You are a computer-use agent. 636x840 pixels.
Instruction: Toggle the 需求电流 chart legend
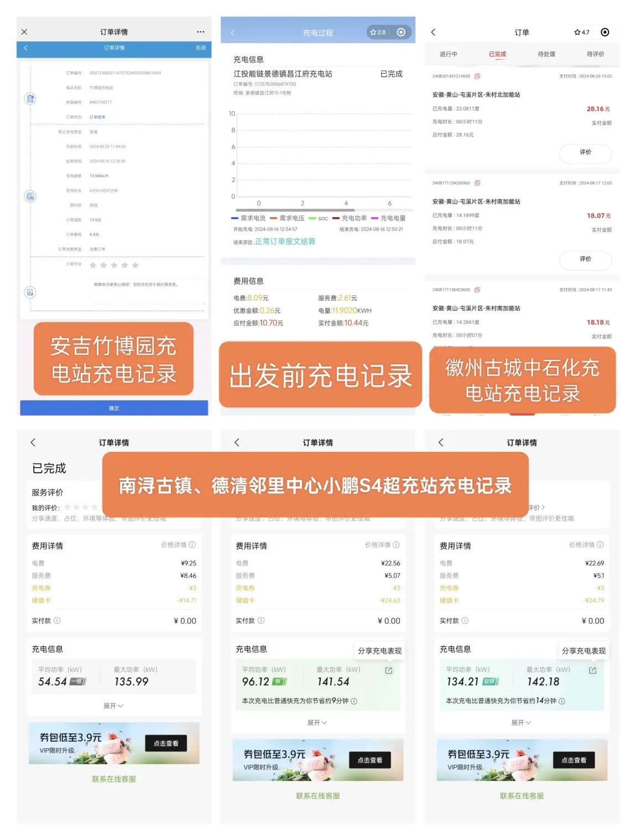(249, 219)
